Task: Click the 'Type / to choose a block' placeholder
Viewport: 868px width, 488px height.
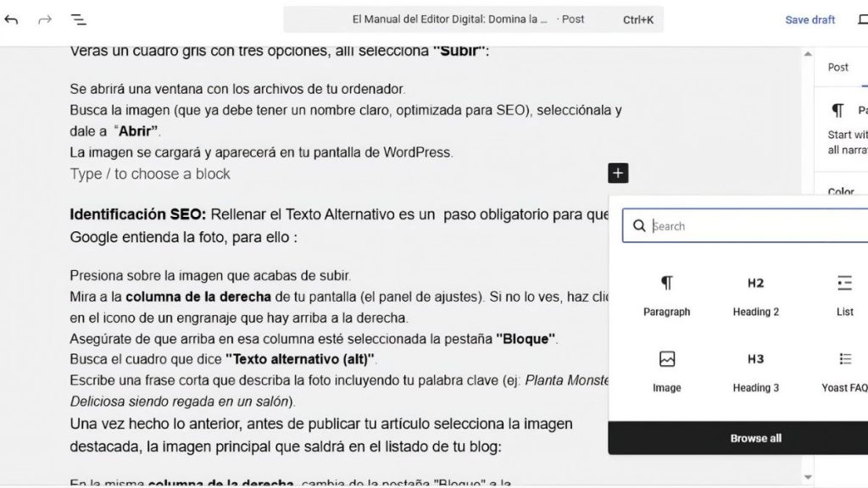Action: tap(150, 174)
